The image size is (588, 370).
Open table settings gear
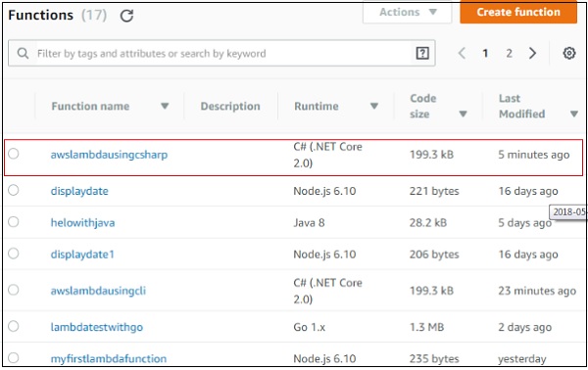point(568,53)
